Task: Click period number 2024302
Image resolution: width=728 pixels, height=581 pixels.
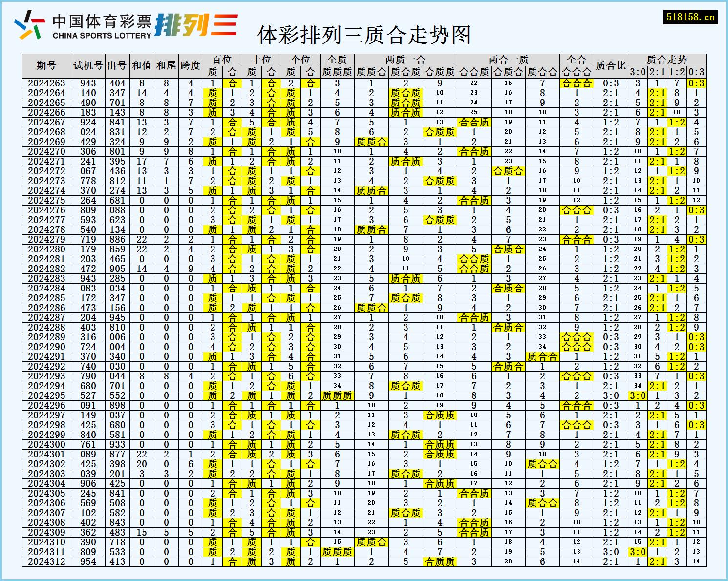Action: [x=46, y=464]
